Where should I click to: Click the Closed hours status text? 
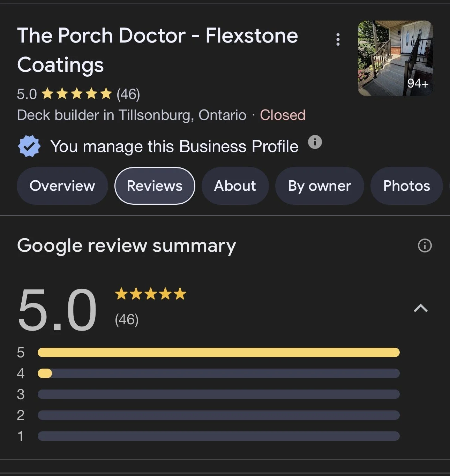click(283, 115)
